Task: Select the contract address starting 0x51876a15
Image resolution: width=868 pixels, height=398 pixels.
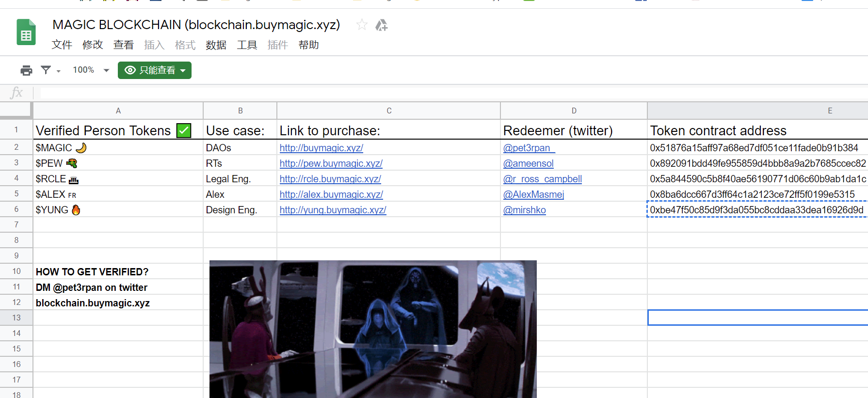Action: [x=758, y=148]
